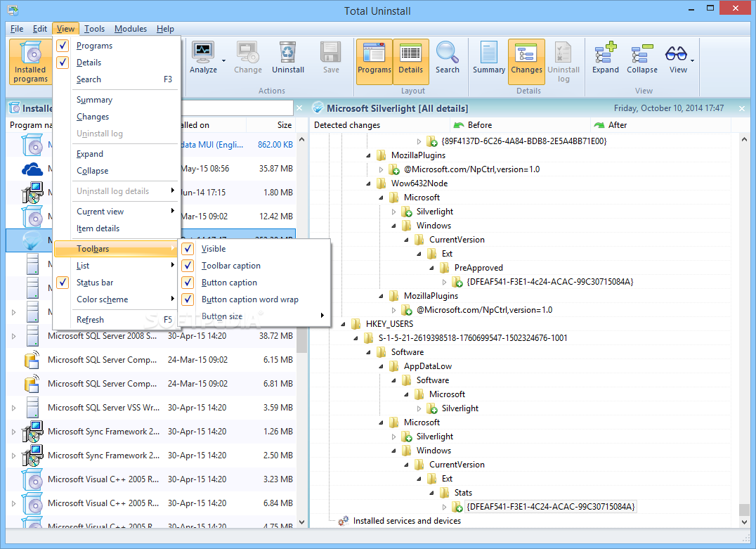The height and width of the screenshot is (549, 756).
Task: Click the programs list scrollbar down arrow
Action: pyautogui.click(x=302, y=522)
